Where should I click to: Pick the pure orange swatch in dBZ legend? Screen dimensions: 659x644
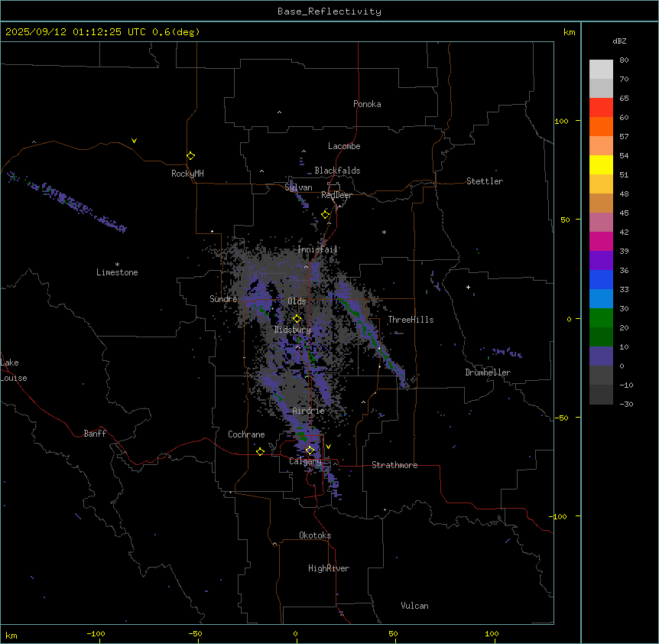tap(601, 126)
